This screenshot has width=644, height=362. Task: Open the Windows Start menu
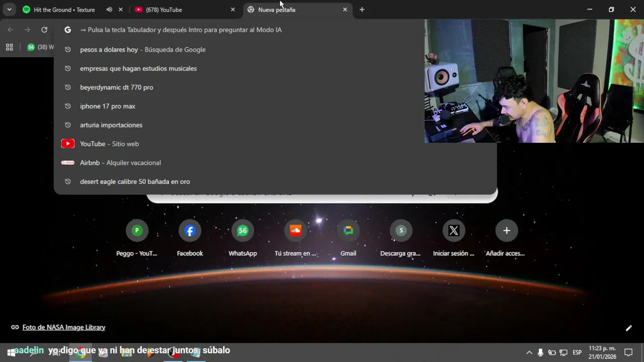11,352
